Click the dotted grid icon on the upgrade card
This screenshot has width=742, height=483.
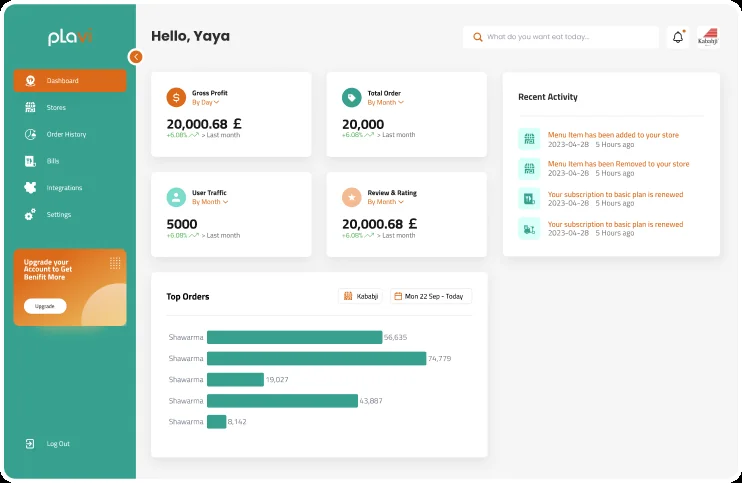coord(115,263)
